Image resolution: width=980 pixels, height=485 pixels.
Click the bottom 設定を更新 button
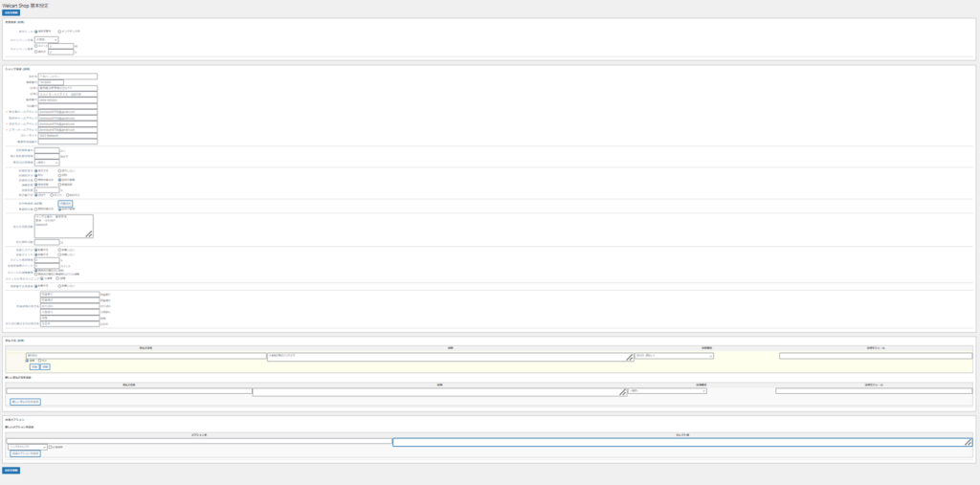coord(11,470)
